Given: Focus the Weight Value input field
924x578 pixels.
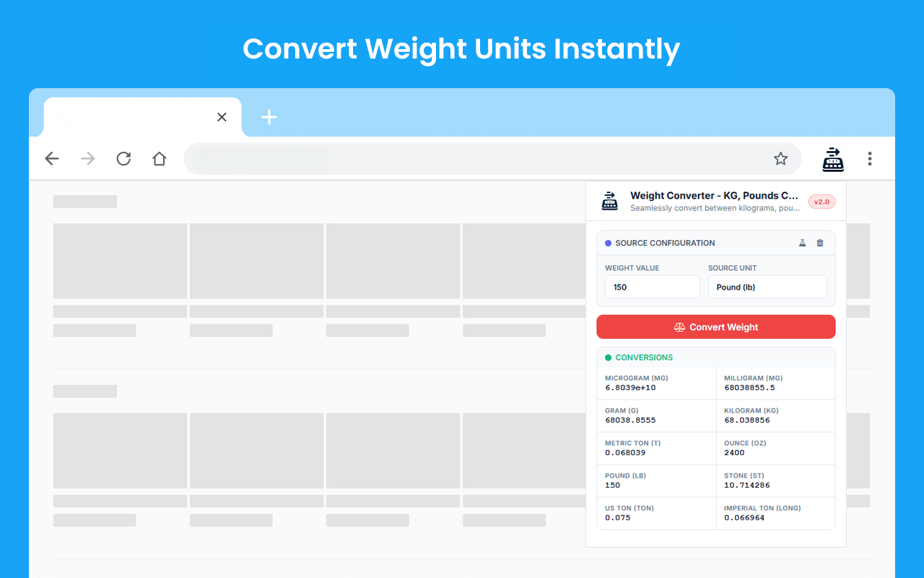Looking at the screenshot, I should coord(653,287).
